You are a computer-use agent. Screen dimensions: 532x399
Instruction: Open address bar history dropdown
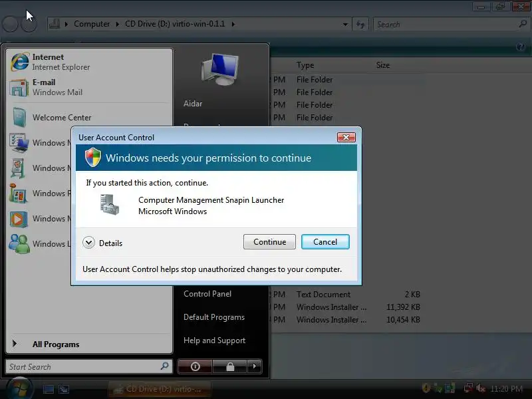pyautogui.click(x=345, y=24)
